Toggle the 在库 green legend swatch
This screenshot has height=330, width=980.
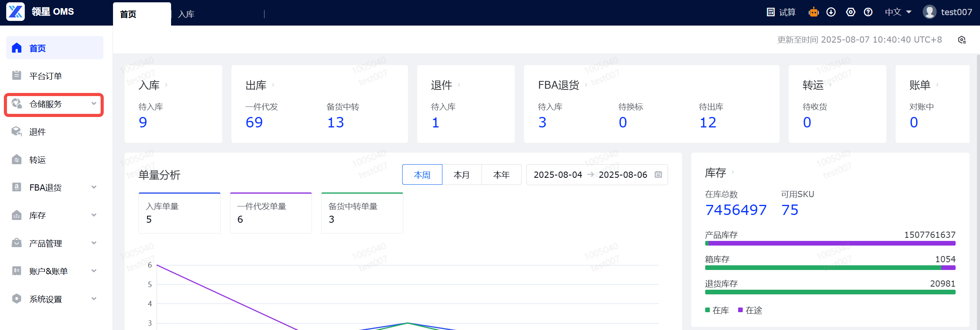[x=708, y=310]
